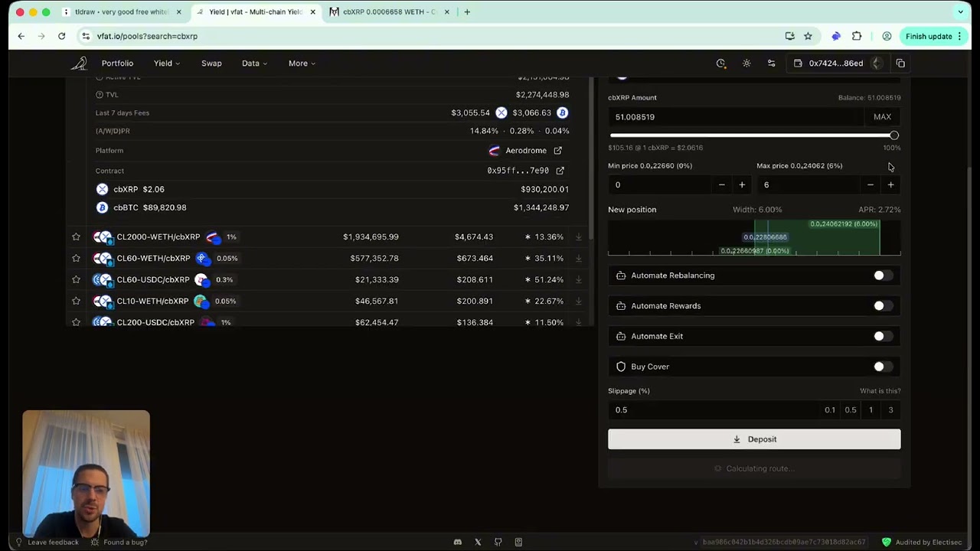Decrease the min price with minus button
The image size is (980, 551).
pyautogui.click(x=721, y=185)
